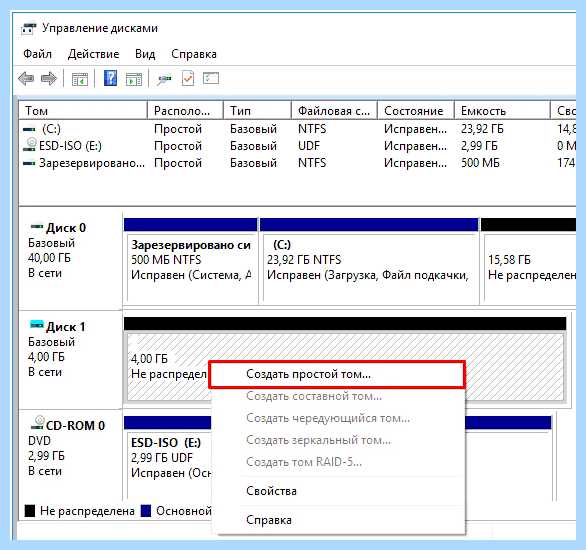Image resolution: width=586 pixels, height=550 pixels.
Task: Click the 4,00 ГБ label inside Диск 1 partition
Action: tap(149, 359)
